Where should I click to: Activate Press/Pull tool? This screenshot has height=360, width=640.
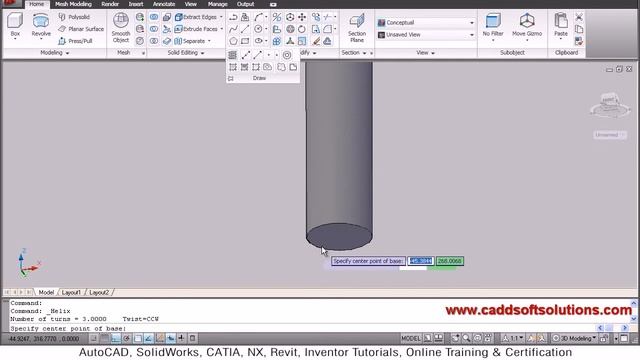pyautogui.click(x=75, y=41)
